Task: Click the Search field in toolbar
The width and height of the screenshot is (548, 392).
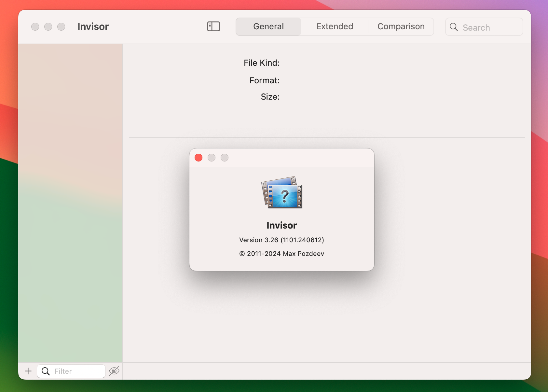Action: [484, 27]
